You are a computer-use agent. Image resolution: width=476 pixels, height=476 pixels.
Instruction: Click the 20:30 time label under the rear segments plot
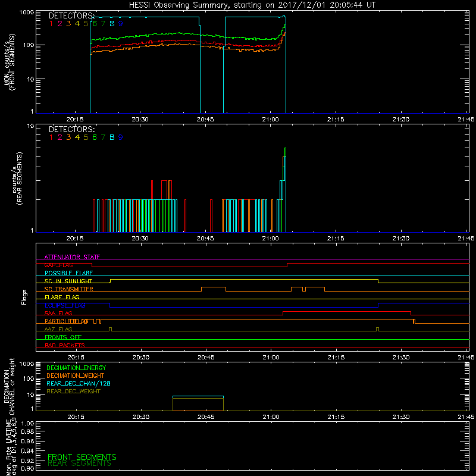[x=140, y=239]
